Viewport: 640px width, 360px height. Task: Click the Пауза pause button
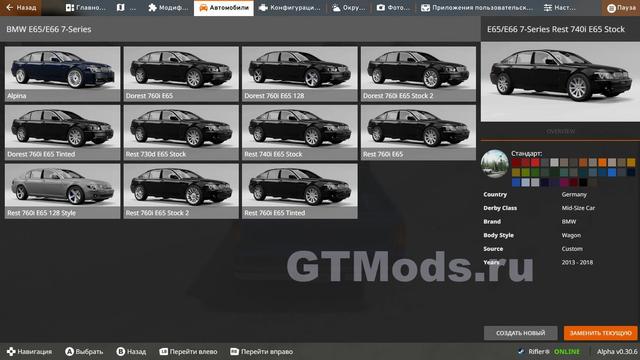pos(621,8)
